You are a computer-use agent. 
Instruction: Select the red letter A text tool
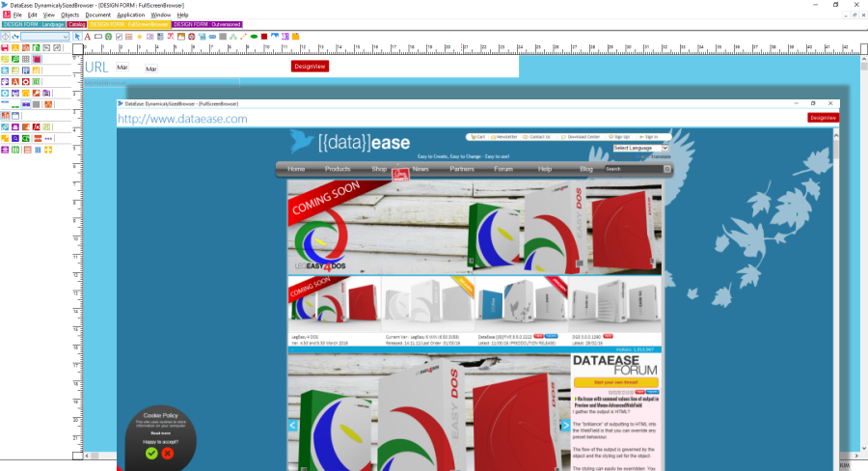click(88, 37)
